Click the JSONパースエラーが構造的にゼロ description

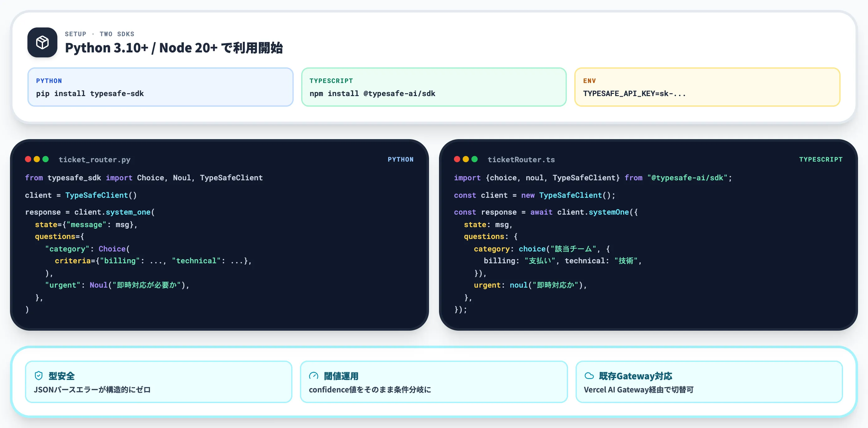[x=92, y=390]
